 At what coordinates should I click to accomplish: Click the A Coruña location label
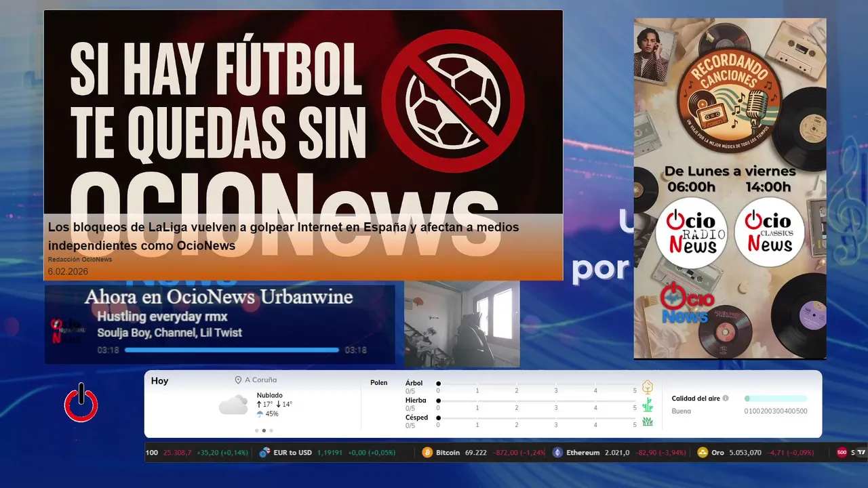(261, 380)
